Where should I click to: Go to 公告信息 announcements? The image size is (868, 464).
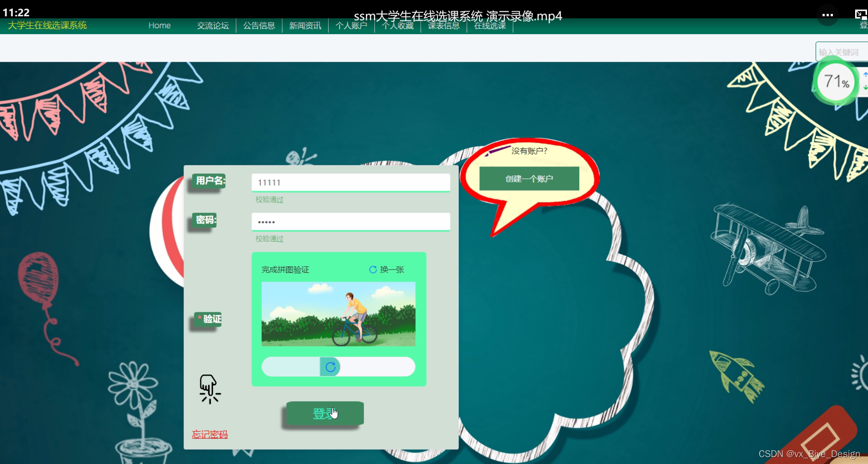(259, 26)
